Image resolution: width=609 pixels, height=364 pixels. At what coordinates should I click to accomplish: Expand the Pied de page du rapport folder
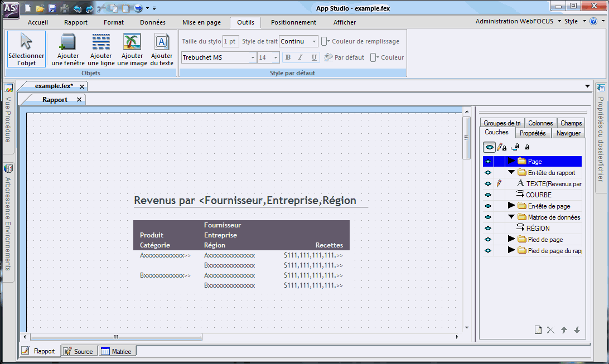click(511, 250)
